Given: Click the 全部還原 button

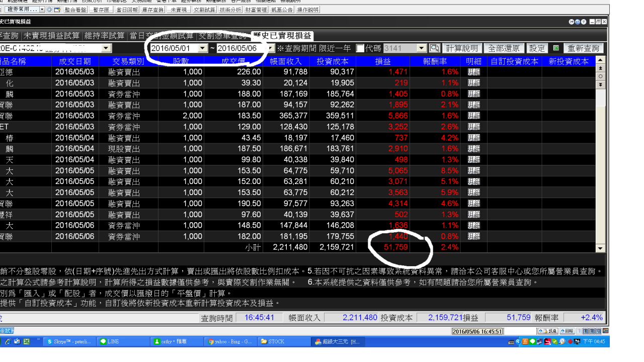Looking at the screenshot, I should pos(505,48).
